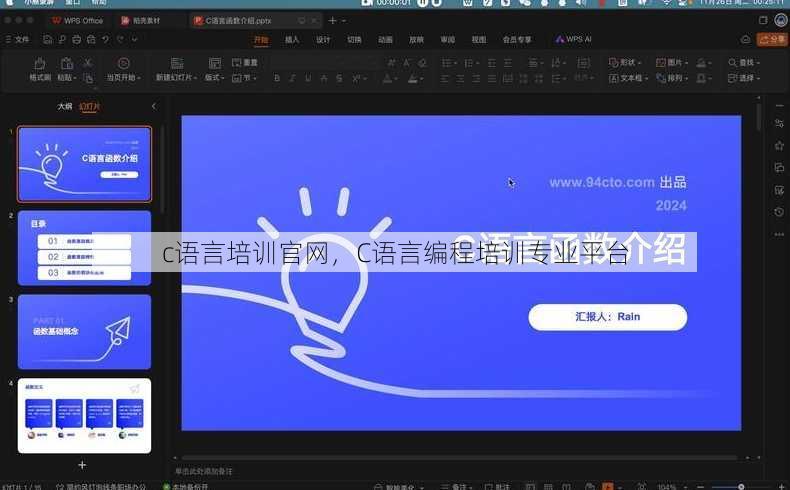
Task: Select the Format Painter (格式刷) tool
Action: pyautogui.click(x=40, y=69)
